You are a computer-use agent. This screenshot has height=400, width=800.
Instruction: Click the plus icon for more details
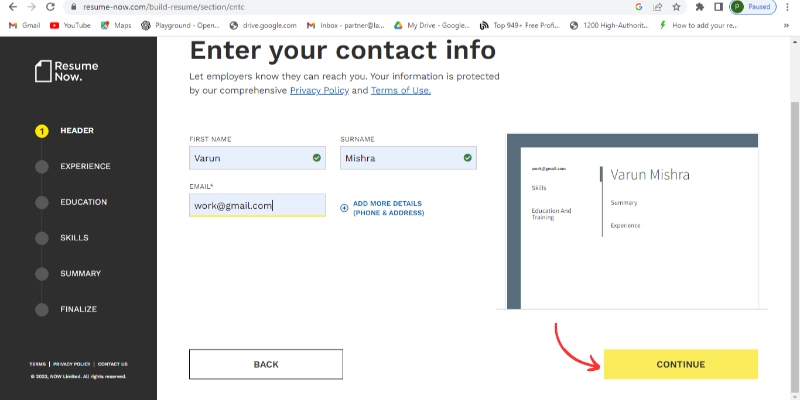pos(344,208)
